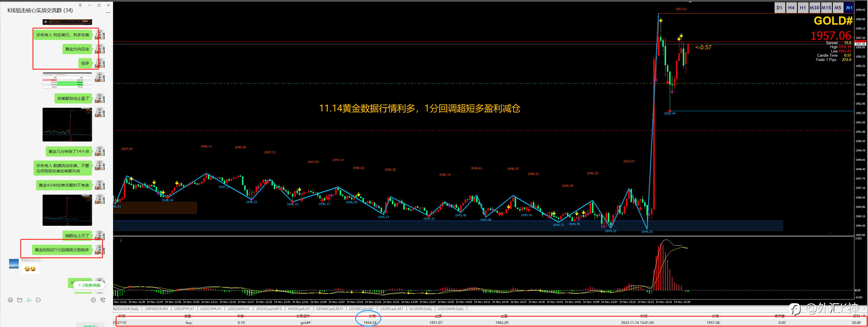Open the USDCHF#,H1 chart tab
The height and width of the screenshot is (327, 868).
coord(210,309)
